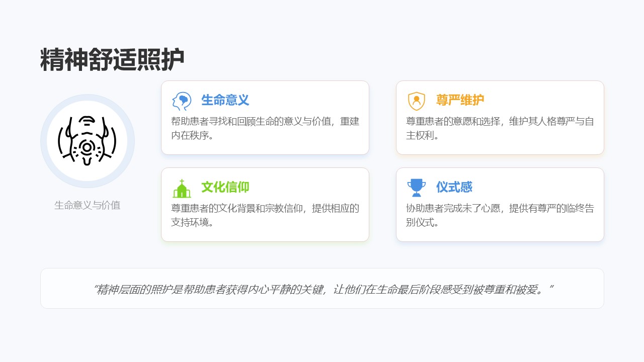
Task: Click the description line starting with 帮助患者寻找
Action: click(x=265, y=121)
